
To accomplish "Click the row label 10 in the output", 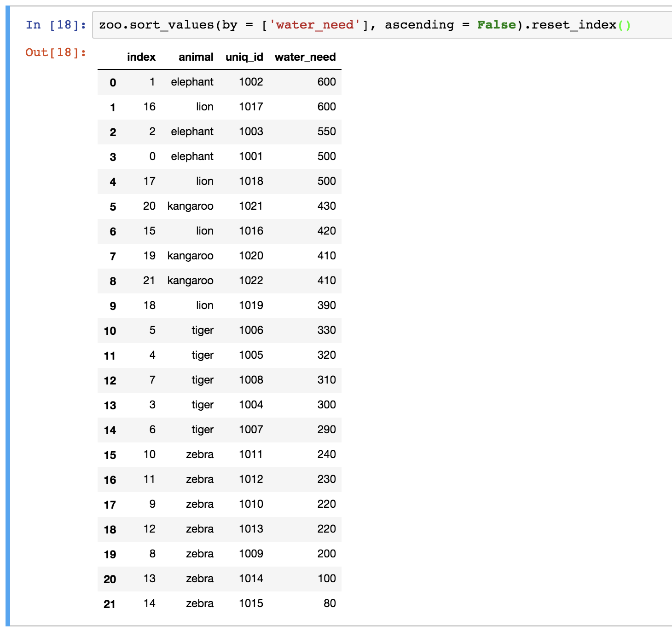I will click(110, 331).
